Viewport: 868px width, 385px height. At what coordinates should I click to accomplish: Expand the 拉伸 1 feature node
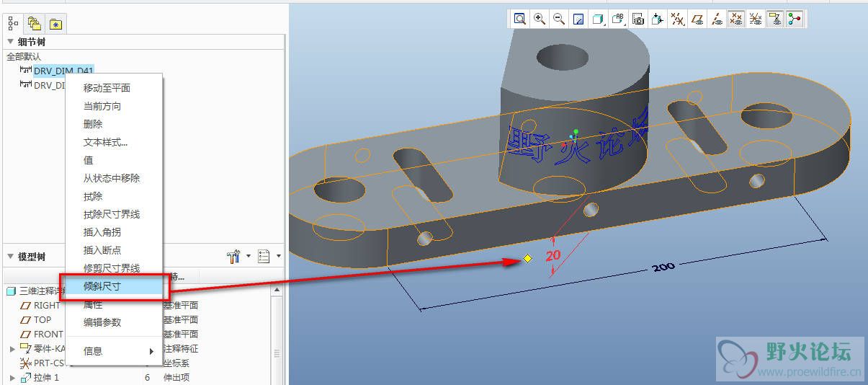click(x=12, y=377)
